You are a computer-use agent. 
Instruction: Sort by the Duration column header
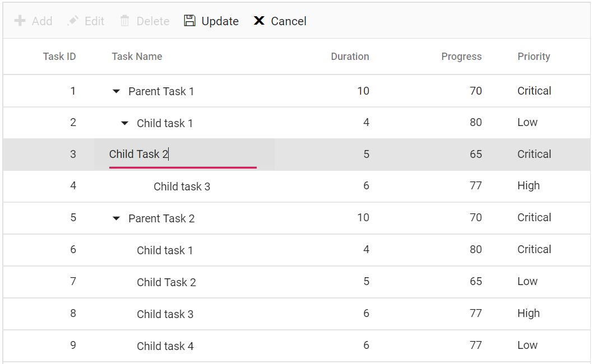coord(350,56)
